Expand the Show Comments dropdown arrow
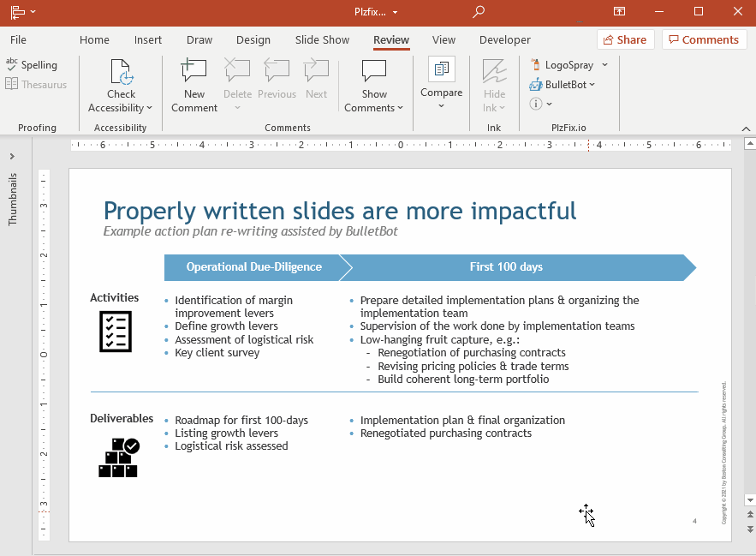The height and width of the screenshot is (556, 756). [x=400, y=109]
